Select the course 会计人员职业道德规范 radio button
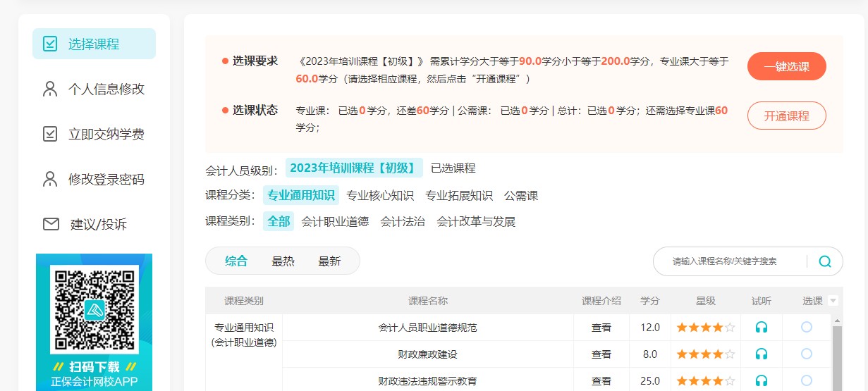868x391 pixels. 807,327
